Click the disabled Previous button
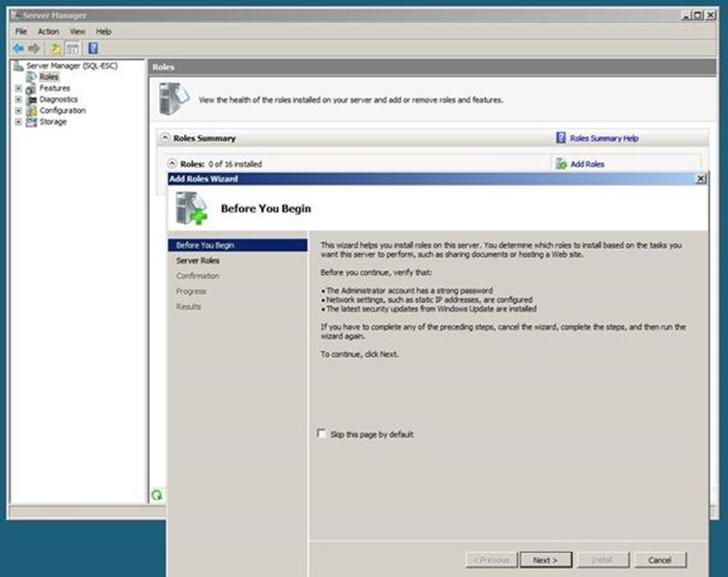This screenshot has height=577, width=728. (491, 560)
